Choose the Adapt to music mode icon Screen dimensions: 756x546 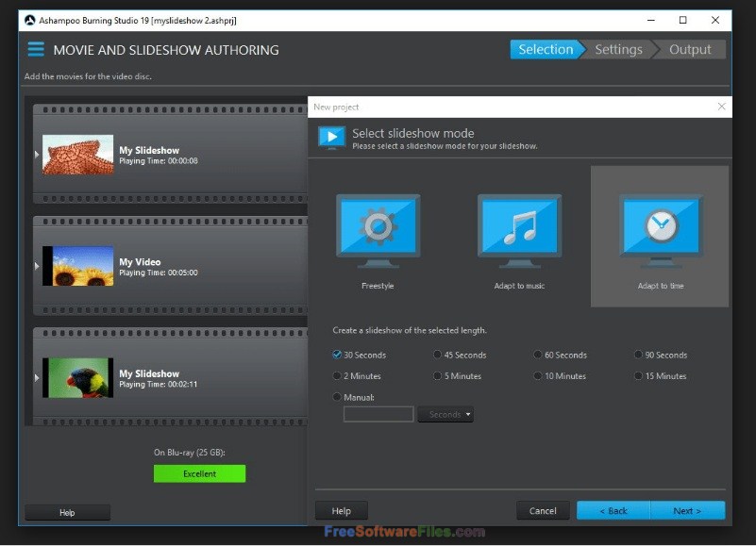519,231
